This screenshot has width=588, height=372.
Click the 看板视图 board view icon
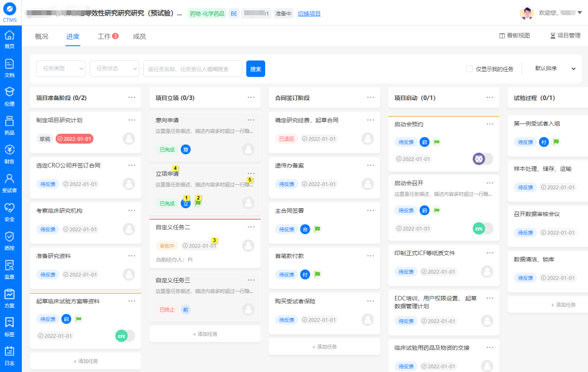(502, 35)
